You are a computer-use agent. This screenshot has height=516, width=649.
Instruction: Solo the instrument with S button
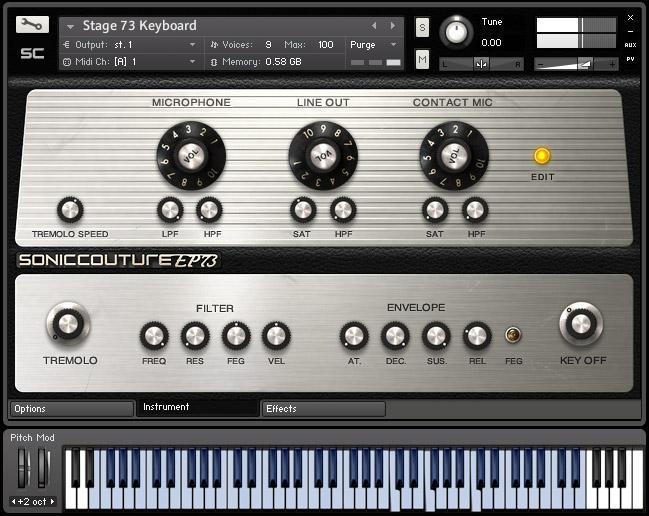click(x=422, y=27)
